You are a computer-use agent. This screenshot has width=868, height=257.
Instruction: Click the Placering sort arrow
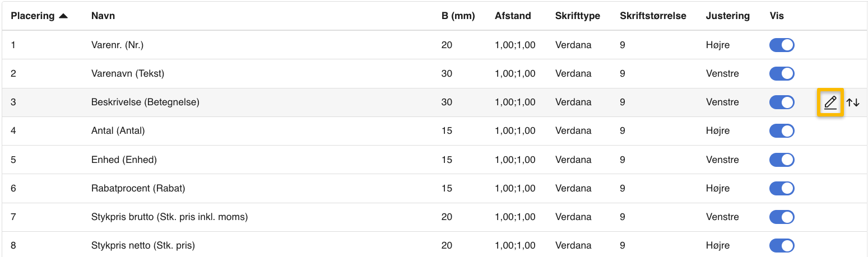[x=63, y=16]
